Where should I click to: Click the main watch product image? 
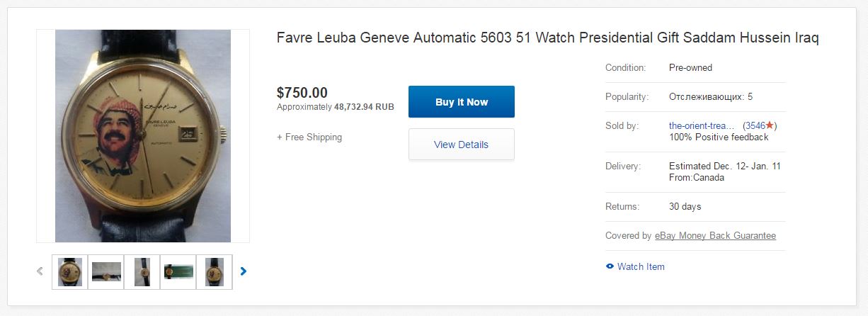[x=143, y=136]
